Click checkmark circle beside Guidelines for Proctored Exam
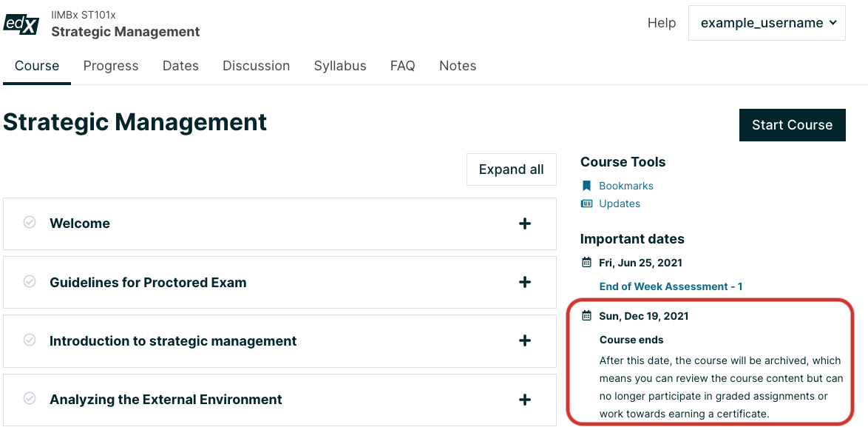This screenshot has width=868, height=430. point(30,282)
